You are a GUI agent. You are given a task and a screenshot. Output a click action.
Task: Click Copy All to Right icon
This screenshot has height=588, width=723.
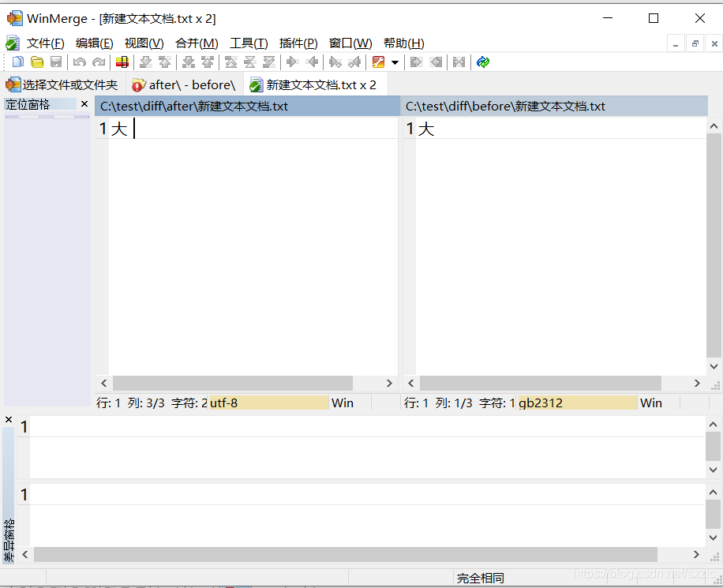(x=416, y=62)
